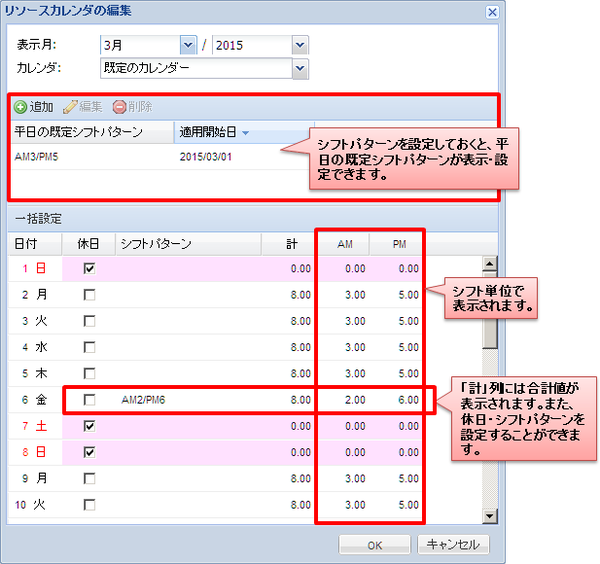Image resolution: width=600 pixels, height=564 pixels.
Task: Click the 6.00 PM value for 6 金
Action: pyautogui.click(x=408, y=400)
